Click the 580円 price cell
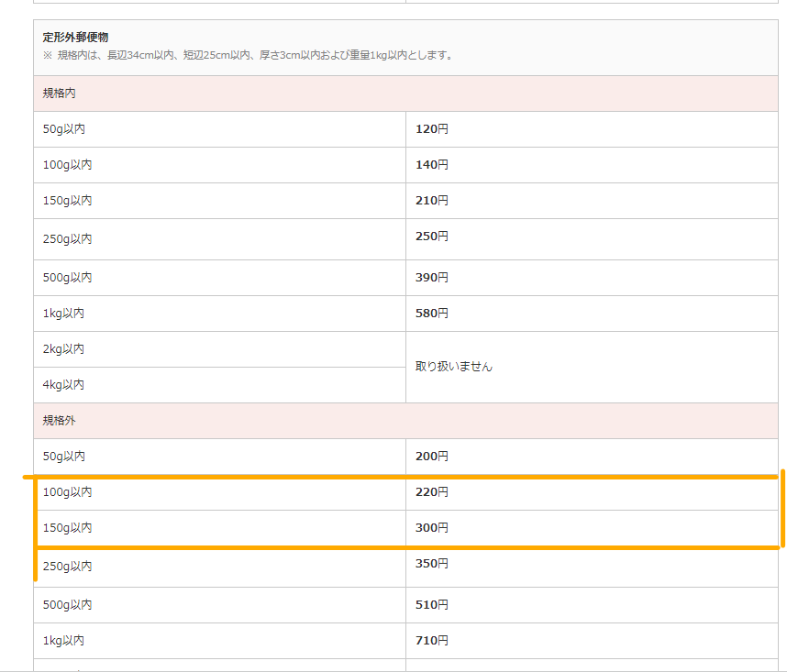The height and width of the screenshot is (672, 787). tap(432, 314)
